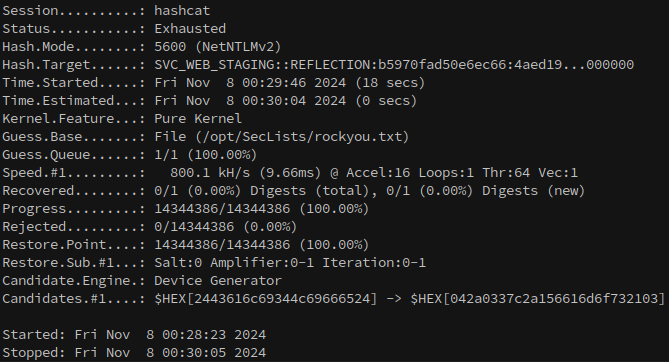
Task: Click the Device Generator engine text
Action: click(x=218, y=280)
